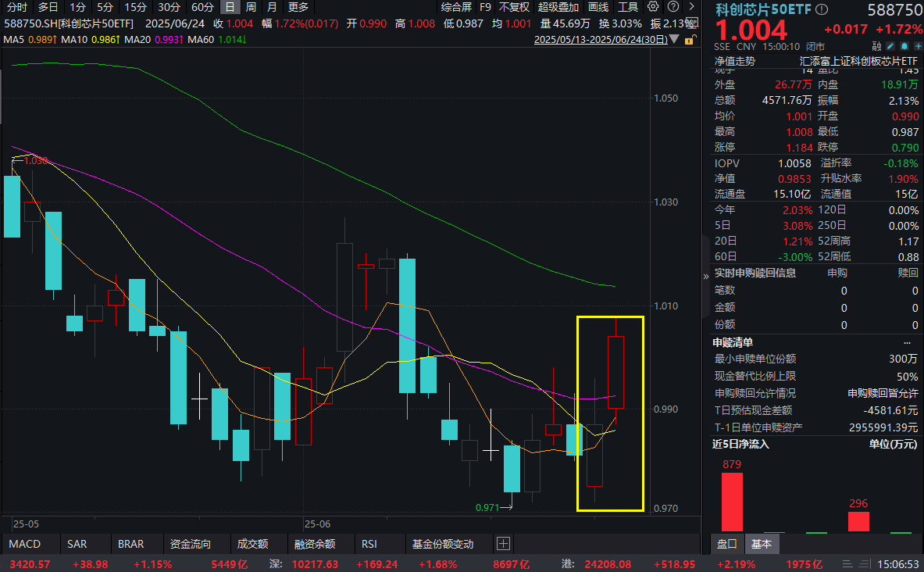This screenshot has height=572, width=924.
Task: Open the 更多 timeframe dropdown
Action: (x=297, y=8)
